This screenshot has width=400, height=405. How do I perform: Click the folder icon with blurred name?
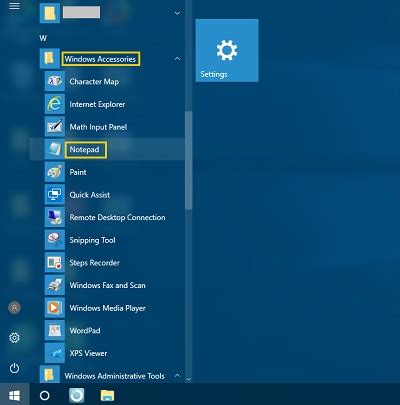pos(50,13)
